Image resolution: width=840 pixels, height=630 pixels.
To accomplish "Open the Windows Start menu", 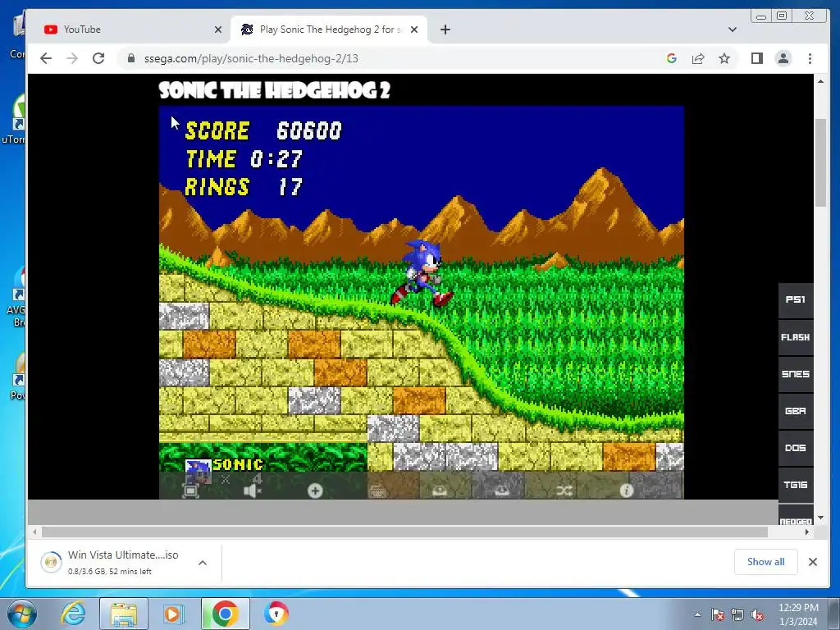I will tap(22, 614).
